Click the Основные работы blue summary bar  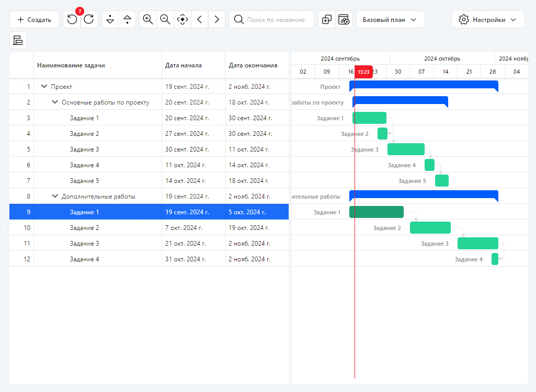(x=400, y=101)
